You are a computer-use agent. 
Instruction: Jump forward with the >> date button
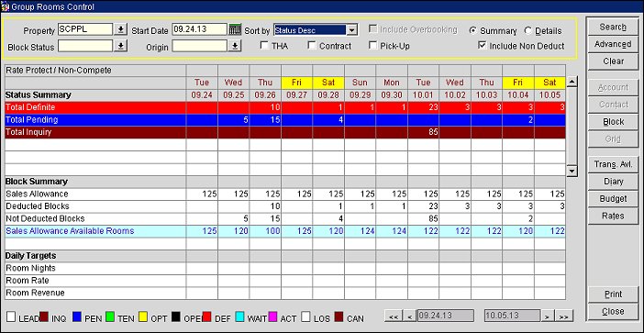[x=563, y=316]
